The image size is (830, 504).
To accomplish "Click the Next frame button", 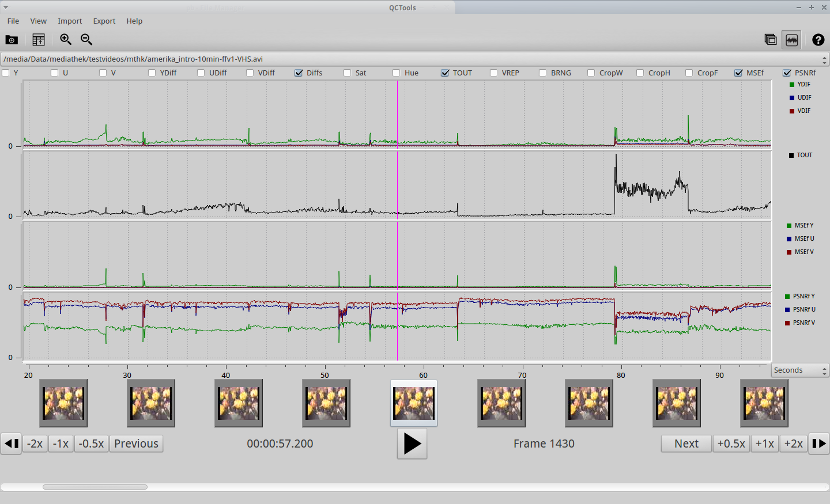I will tap(686, 444).
